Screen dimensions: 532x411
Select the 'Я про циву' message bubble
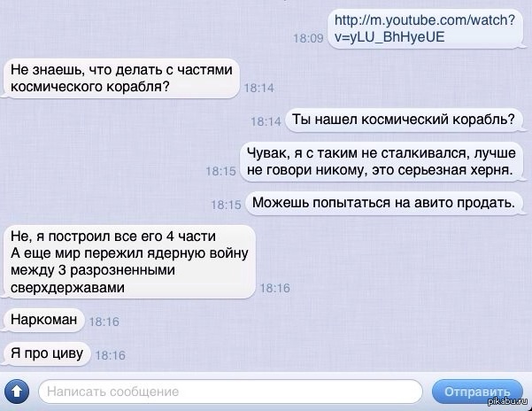tap(47, 353)
